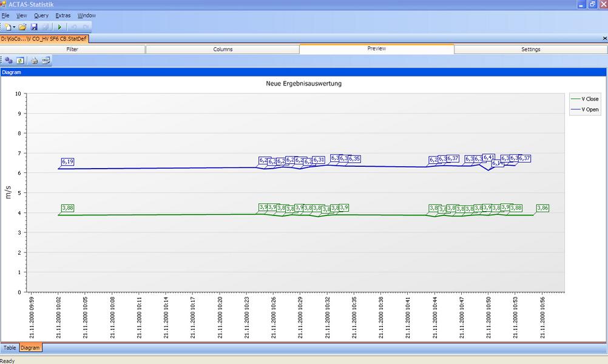This screenshot has width=608, height=364.
Task: Save the current statistic definition
Action: (x=34, y=27)
